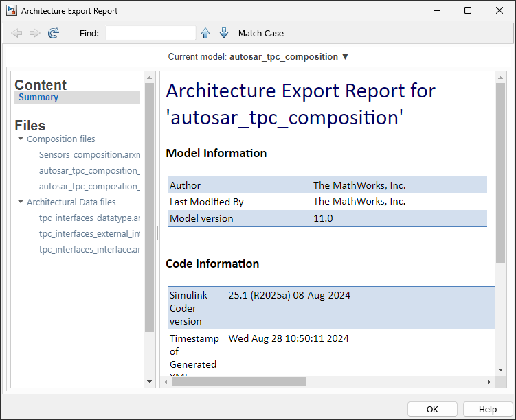
Task: Open the Summary content link
Action: 38,97
